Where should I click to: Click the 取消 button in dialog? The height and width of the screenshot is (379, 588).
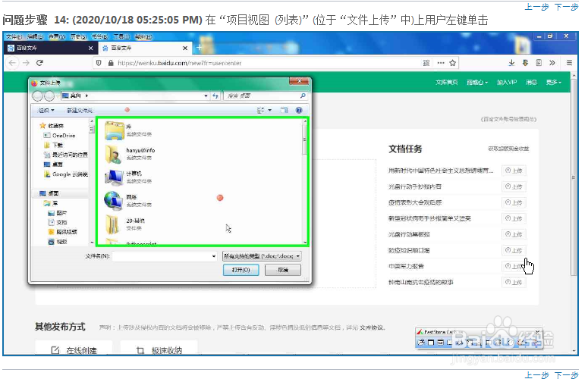pyautogui.click(x=283, y=270)
